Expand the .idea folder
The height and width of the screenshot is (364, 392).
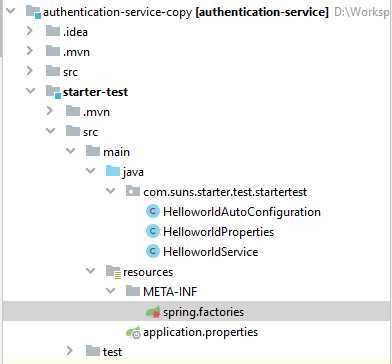(x=30, y=31)
